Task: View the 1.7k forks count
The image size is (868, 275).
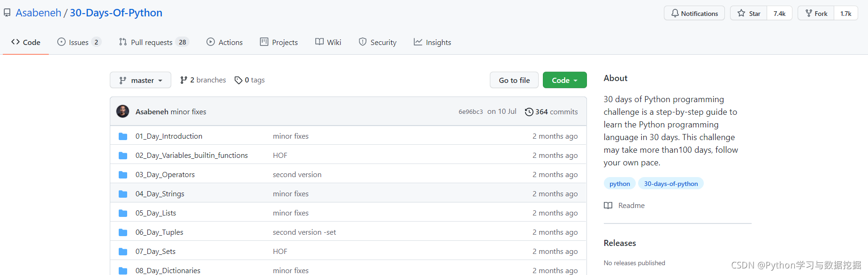Action: tap(845, 13)
